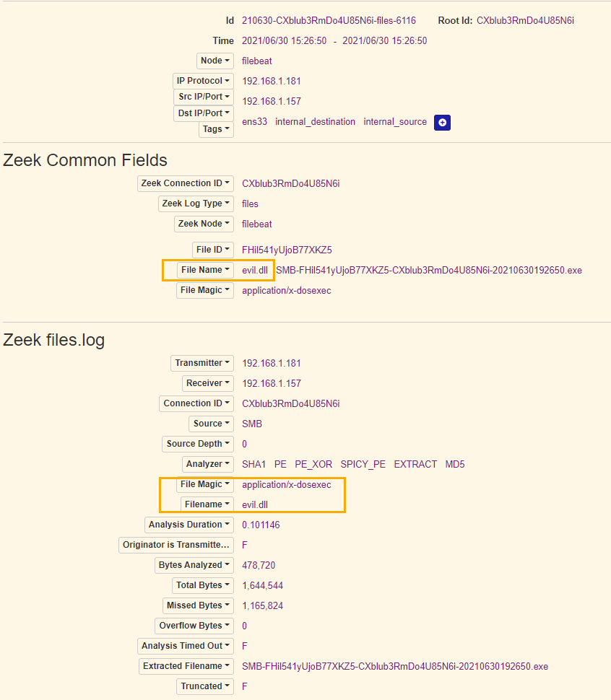Screen dimensions: 611x700
Task: Open the Tags dropdown button
Action: point(216,129)
